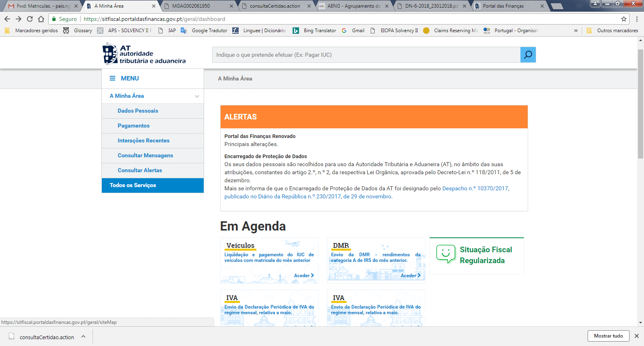The width and height of the screenshot is (644, 346).
Task: Bookmark this page with the star icon
Action: (624, 19)
